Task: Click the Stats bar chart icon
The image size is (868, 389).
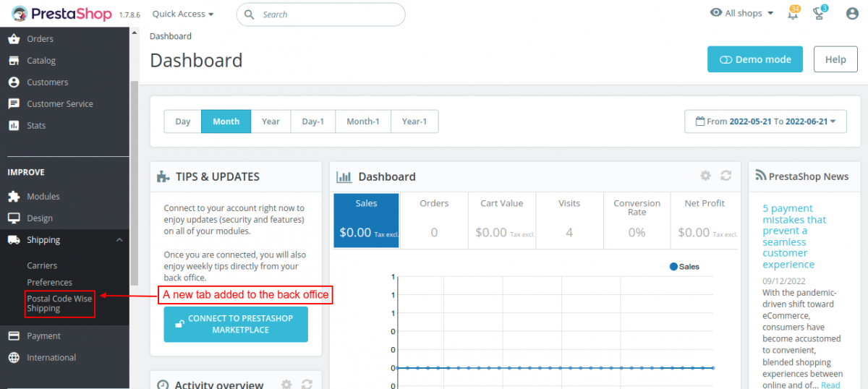Action: click(14, 126)
